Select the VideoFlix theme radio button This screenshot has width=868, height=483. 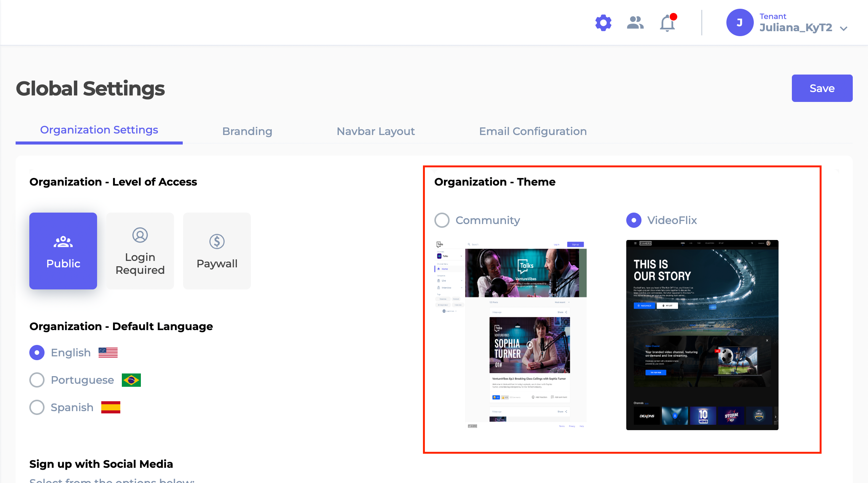pos(633,220)
